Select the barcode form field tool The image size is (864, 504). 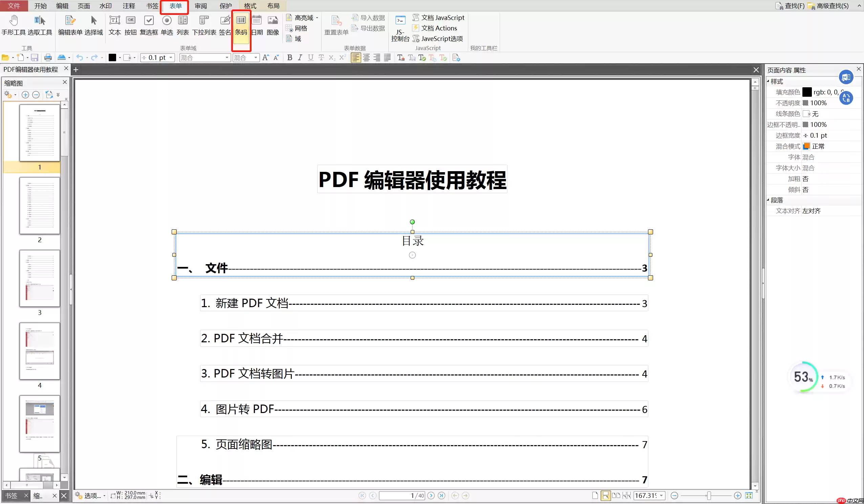pyautogui.click(x=241, y=26)
